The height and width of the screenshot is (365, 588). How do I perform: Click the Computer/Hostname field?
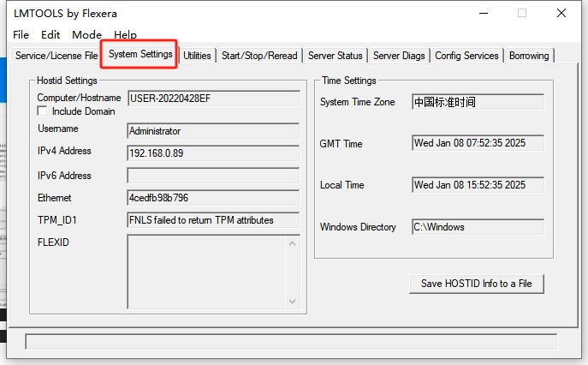coord(212,99)
